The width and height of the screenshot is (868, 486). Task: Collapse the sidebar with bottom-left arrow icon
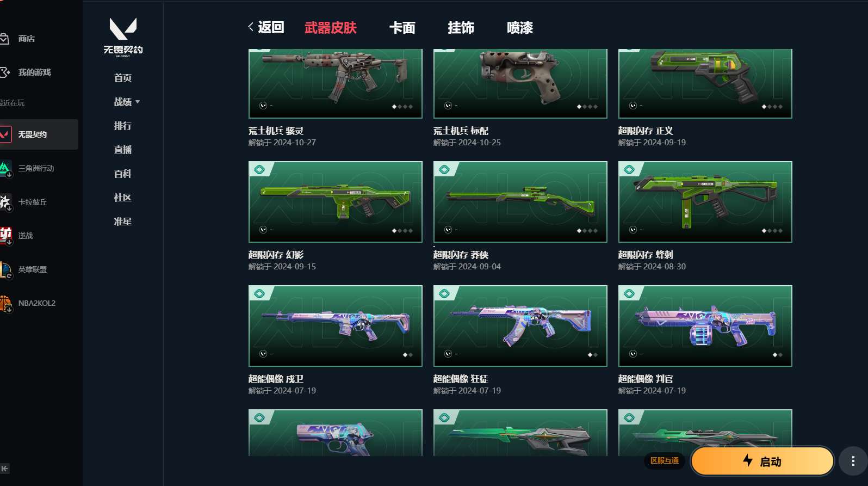click(x=5, y=469)
